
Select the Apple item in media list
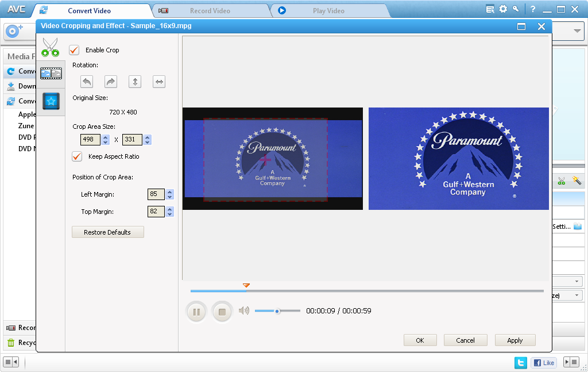[27, 114]
